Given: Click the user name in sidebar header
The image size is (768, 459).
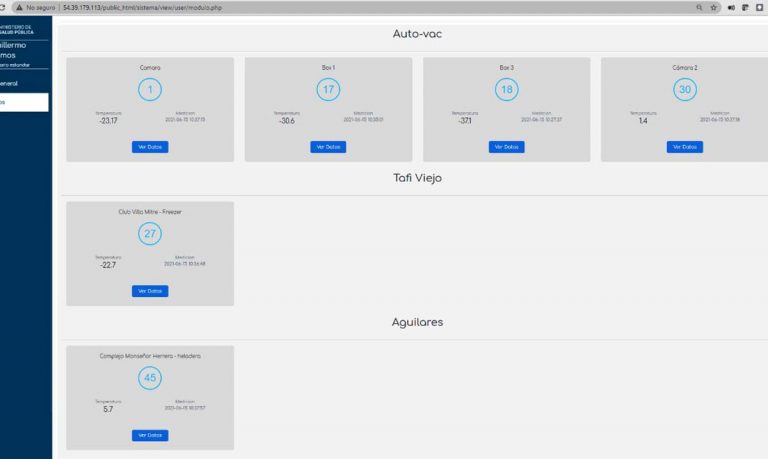Looking at the screenshot, I should point(15,50).
